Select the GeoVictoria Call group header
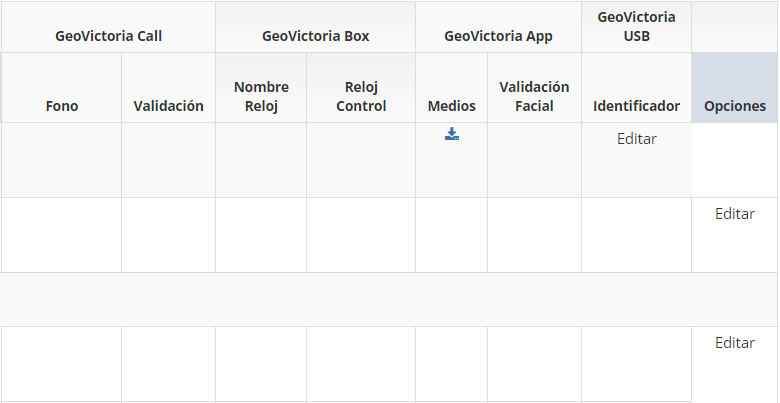The height and width of the screenshot is (403, 780). tap(108, 36)
